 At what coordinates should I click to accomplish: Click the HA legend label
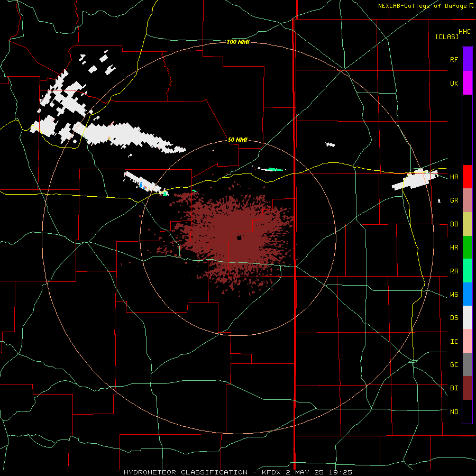(454, 177)
